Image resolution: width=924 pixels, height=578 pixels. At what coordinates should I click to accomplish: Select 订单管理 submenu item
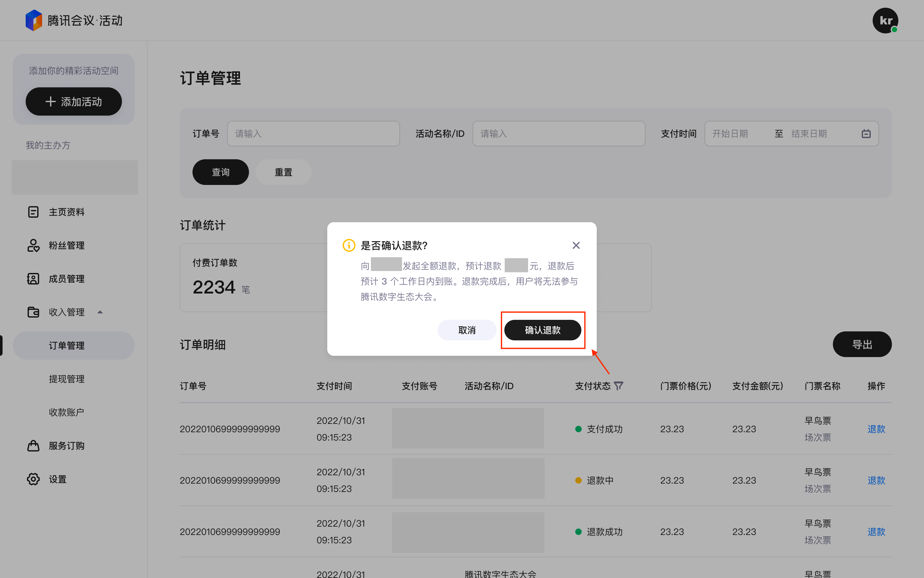[74, 346]
